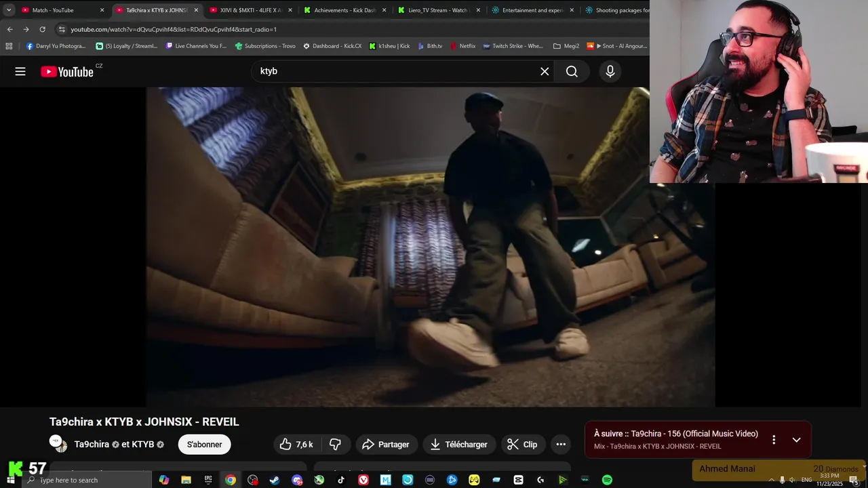Open the Chrome tab search dropdown arrow
868x488 pixels.
[x=9, y=10]
